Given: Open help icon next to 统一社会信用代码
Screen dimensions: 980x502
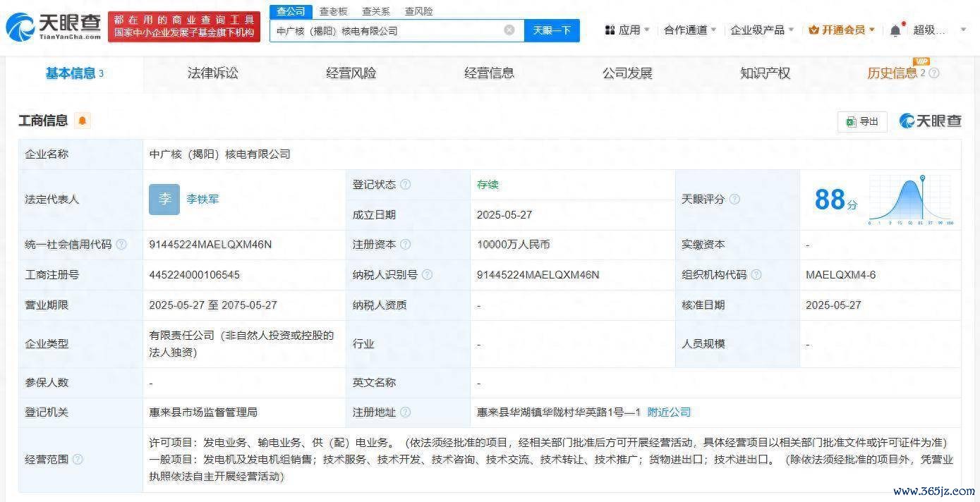Looking at the screenshot, I should 121,245.
